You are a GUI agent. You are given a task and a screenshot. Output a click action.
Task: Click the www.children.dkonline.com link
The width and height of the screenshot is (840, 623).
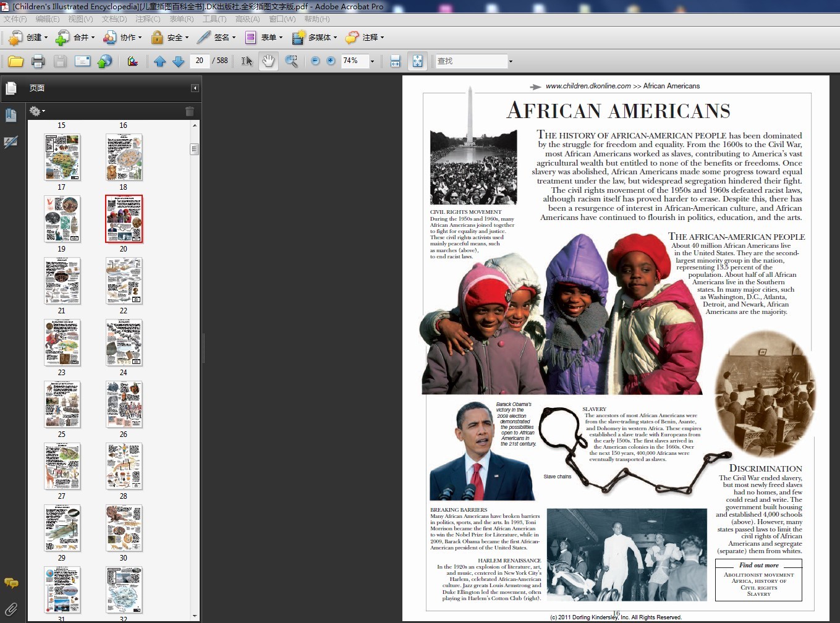[x=588, y=86]
